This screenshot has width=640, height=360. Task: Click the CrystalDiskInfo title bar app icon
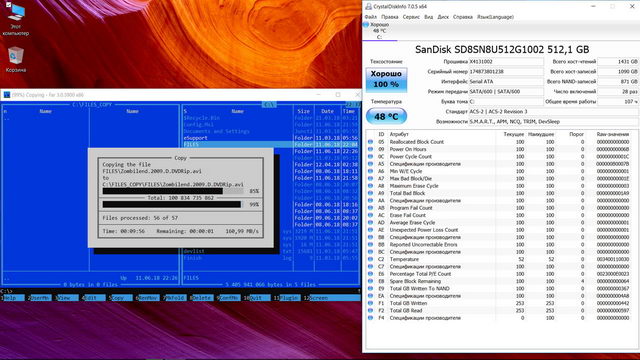pyautogui.click(x=369, y=7)
